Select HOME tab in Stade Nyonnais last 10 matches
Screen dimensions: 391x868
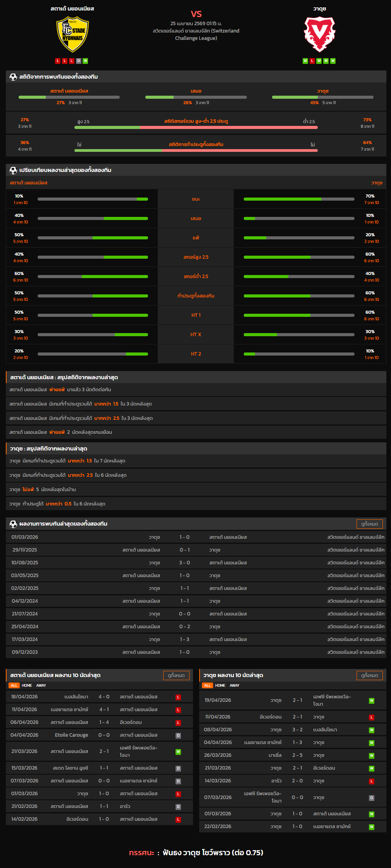point(27,686)
